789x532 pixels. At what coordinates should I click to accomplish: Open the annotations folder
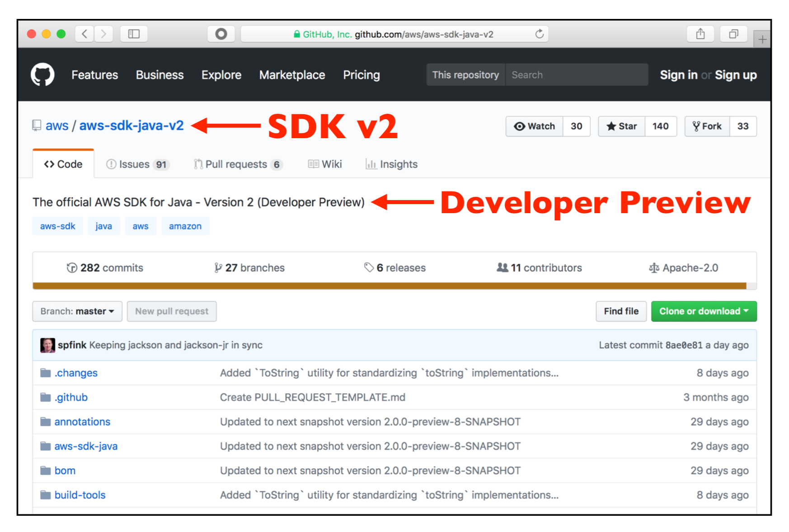(x=82, y=421)
